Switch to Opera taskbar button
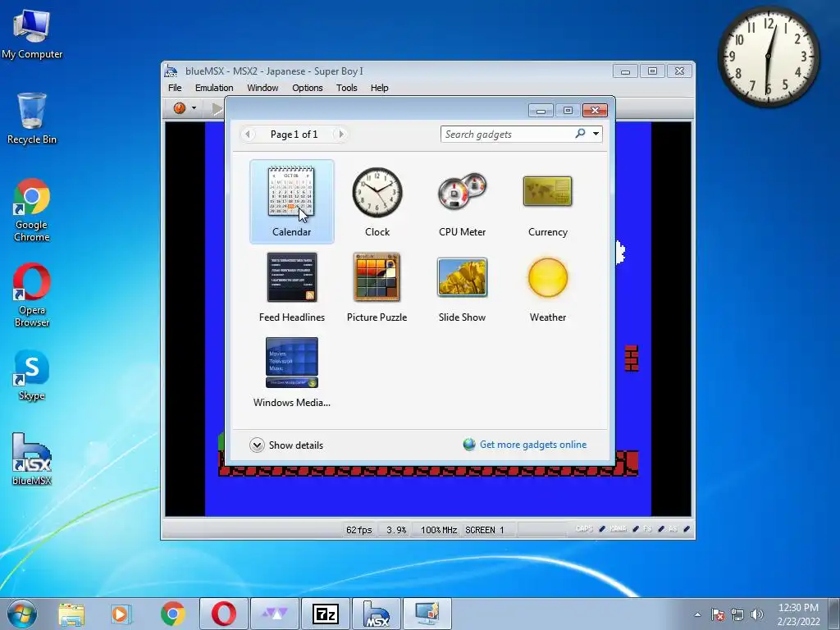This screenshot has width=840, height=630. pos(223,614)
